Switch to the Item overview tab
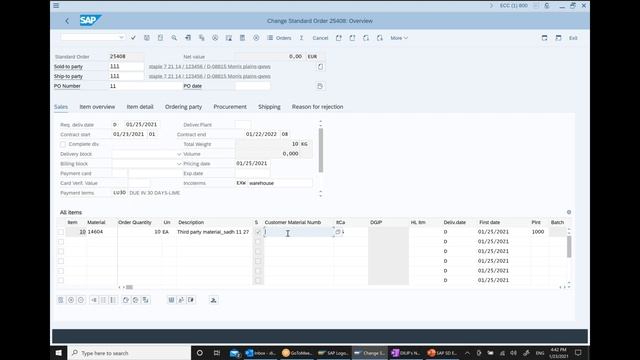This screenshot has height=360, width=640. [97, 107]
